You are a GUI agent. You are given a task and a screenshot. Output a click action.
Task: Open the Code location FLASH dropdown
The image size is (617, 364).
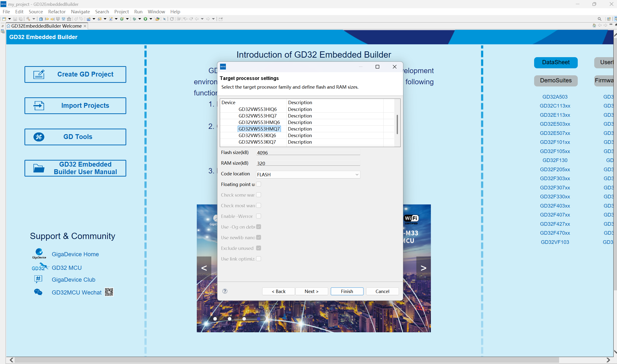click(x=308, y=175)
